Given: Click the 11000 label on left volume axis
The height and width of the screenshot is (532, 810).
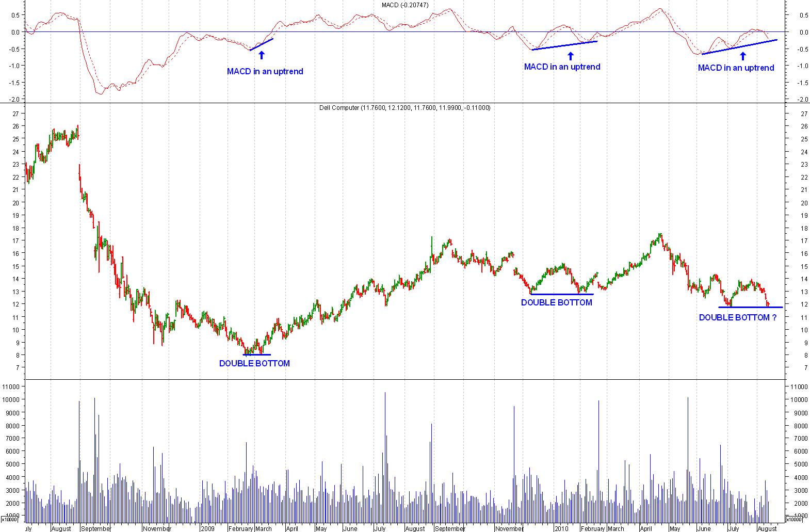Looking at the screenshot, I should point(11,387).
